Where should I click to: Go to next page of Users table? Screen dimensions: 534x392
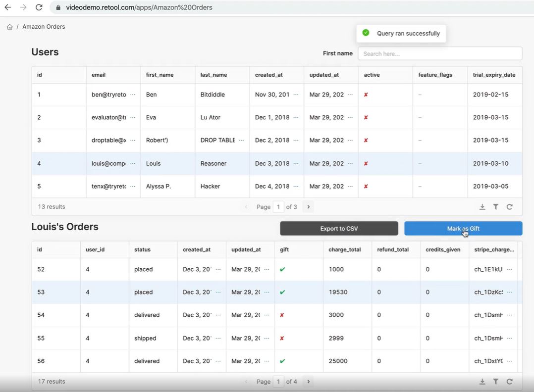(308, 207)
